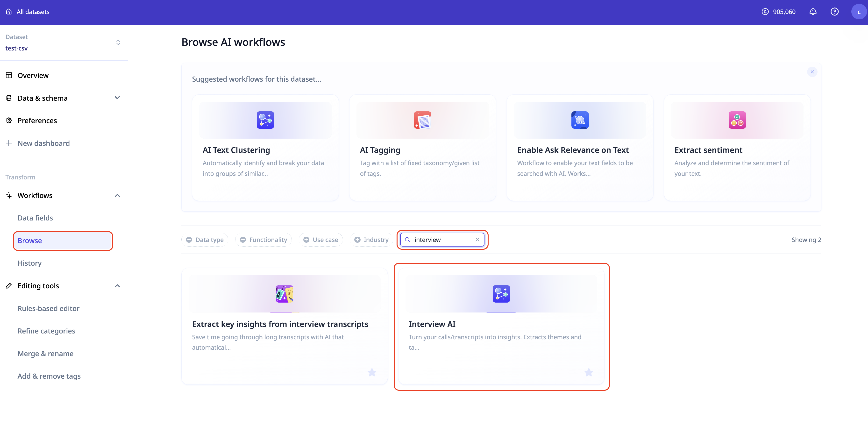Click the user avatar icon

tap(859, 12)
